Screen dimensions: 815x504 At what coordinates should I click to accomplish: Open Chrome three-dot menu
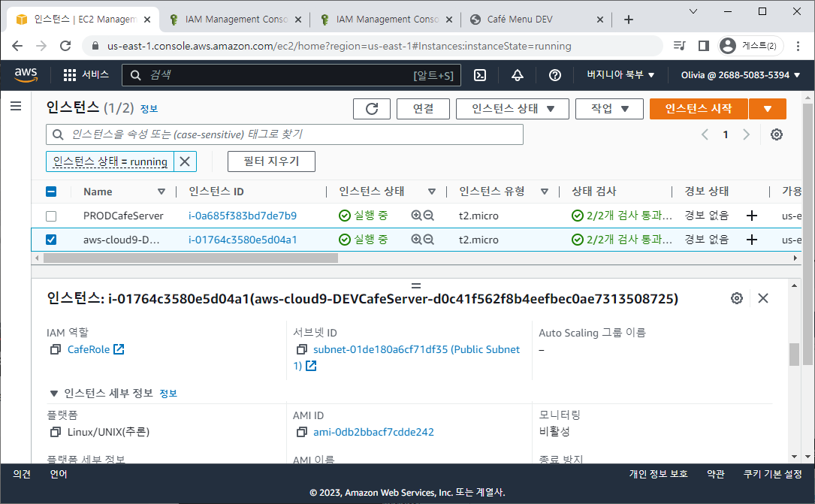click(x=798, y=46)
